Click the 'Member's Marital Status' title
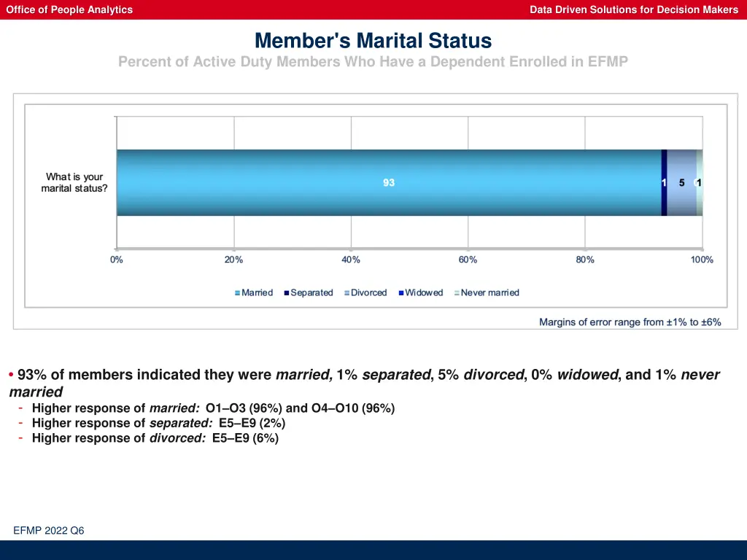Image resolution: width=747 pixels, height=560 pixels. coord(373,41)
